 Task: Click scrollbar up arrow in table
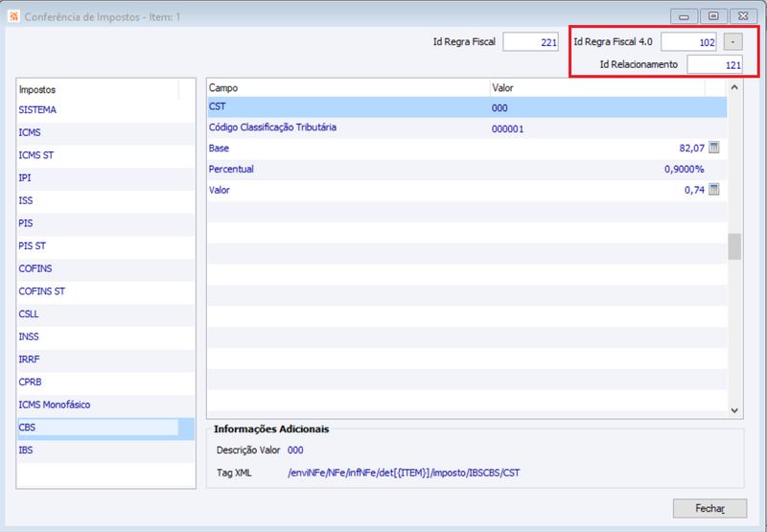point(734,87)
